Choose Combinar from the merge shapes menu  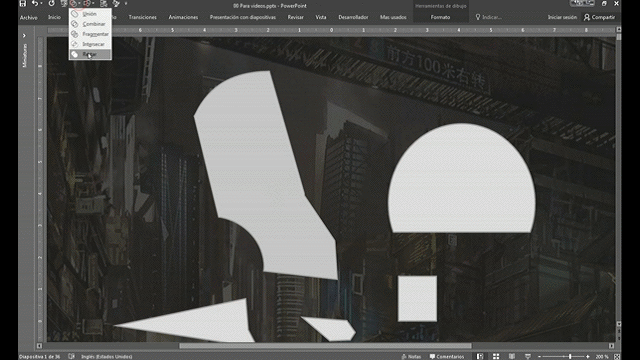90,24
